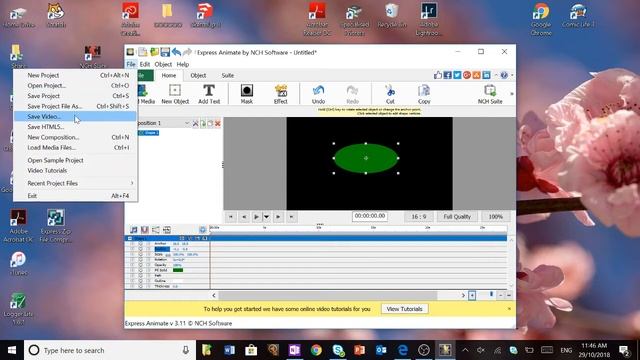Click the Twitter share icon
Image resolution: width=640 pixels, height=360 pixels.
point(457,75)
